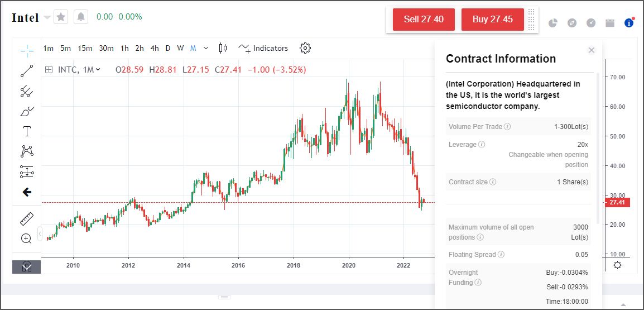Select the trend line drawing tool

(x=27, y=71)
